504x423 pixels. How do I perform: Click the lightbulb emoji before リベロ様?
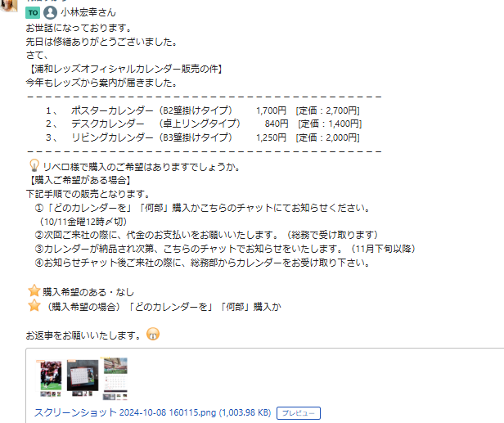[34, 165]
